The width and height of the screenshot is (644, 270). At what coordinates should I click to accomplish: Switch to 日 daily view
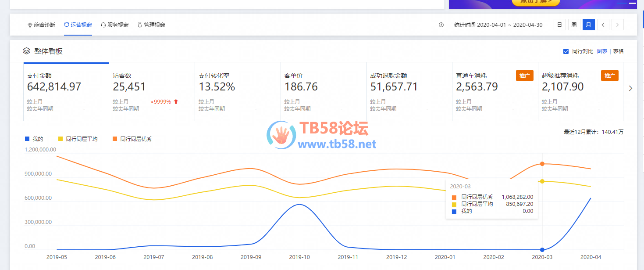click(x=559, y=25)
